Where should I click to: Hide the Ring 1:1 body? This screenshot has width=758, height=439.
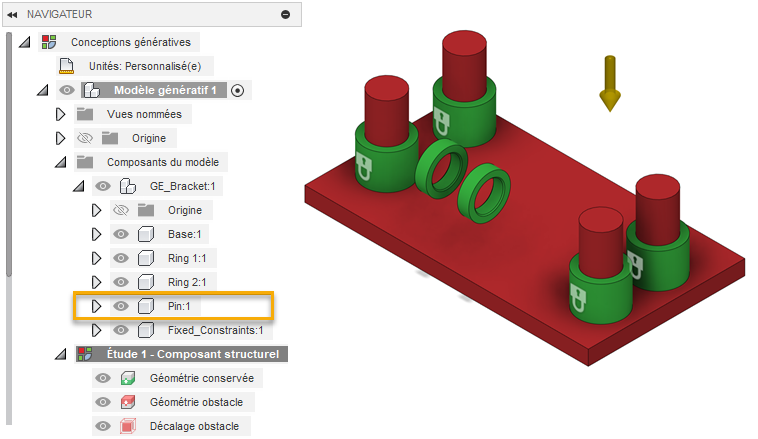[121, 258]
